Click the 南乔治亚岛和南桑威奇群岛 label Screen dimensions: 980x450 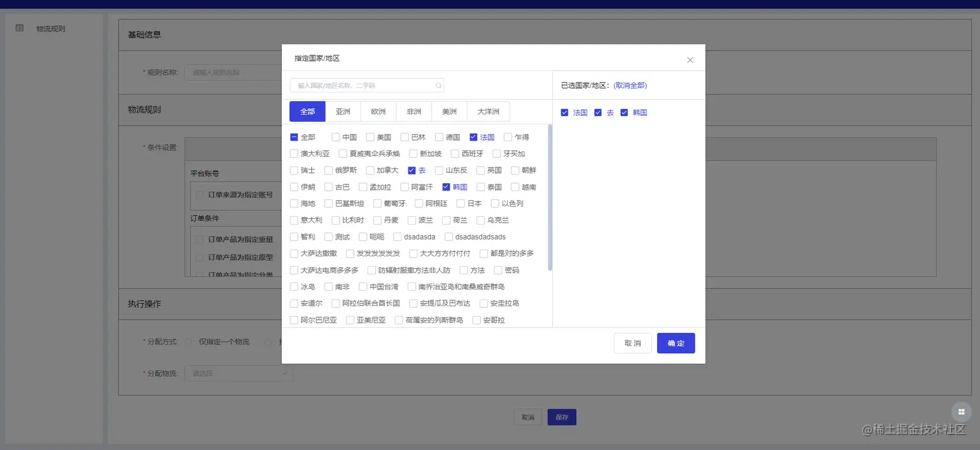pyautogui.click(x=461, y=287)
